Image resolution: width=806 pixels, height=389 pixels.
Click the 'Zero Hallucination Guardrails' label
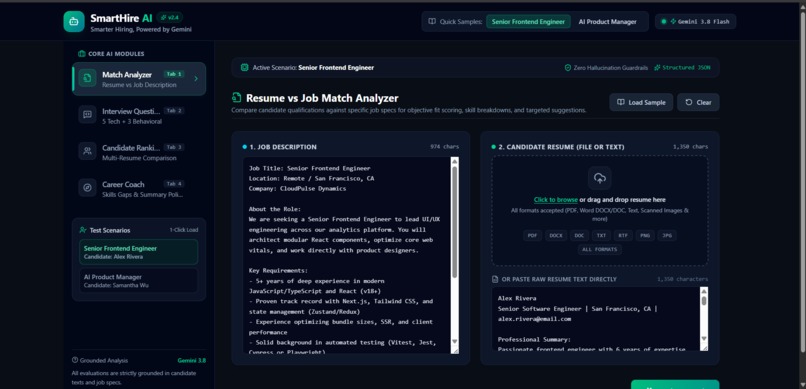(611, 67)
